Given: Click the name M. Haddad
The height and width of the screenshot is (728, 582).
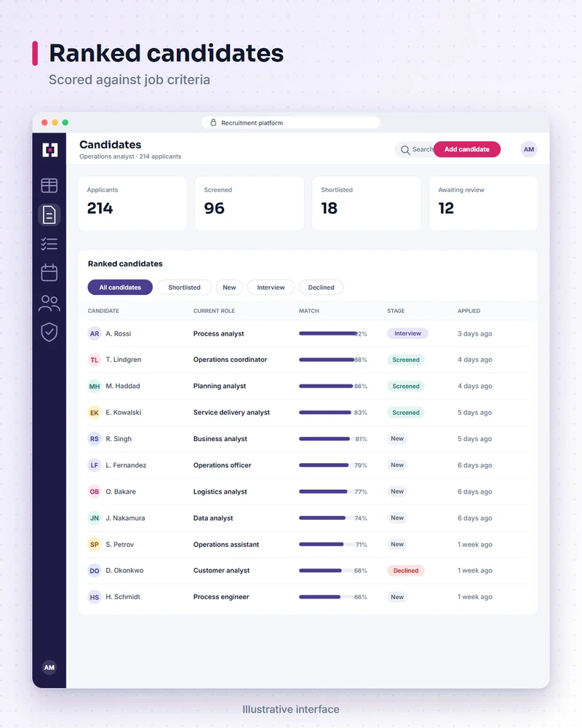Looking at the screenshot, I should (x=123, y=387).
